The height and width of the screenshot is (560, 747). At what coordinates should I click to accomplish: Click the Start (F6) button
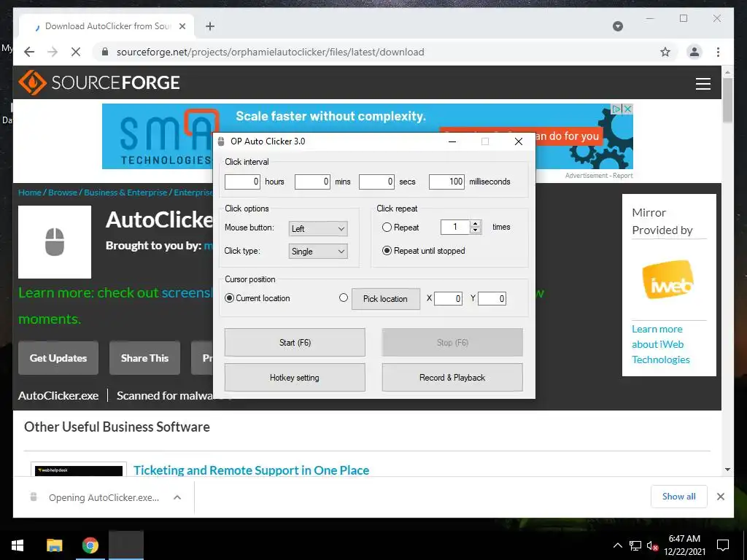click(295, 343)
